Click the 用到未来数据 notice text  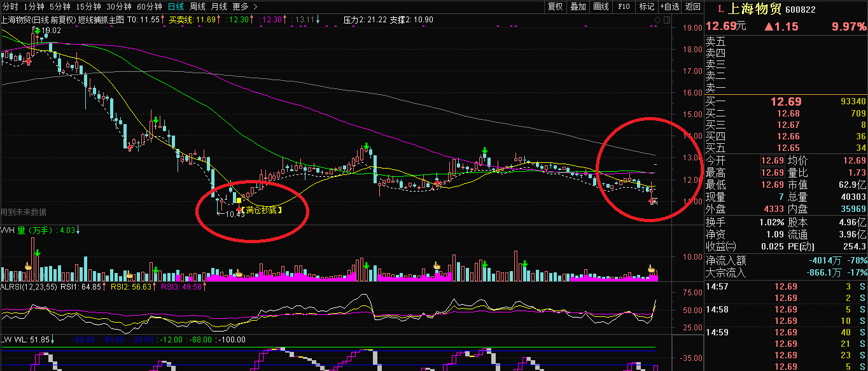[24, 212]
